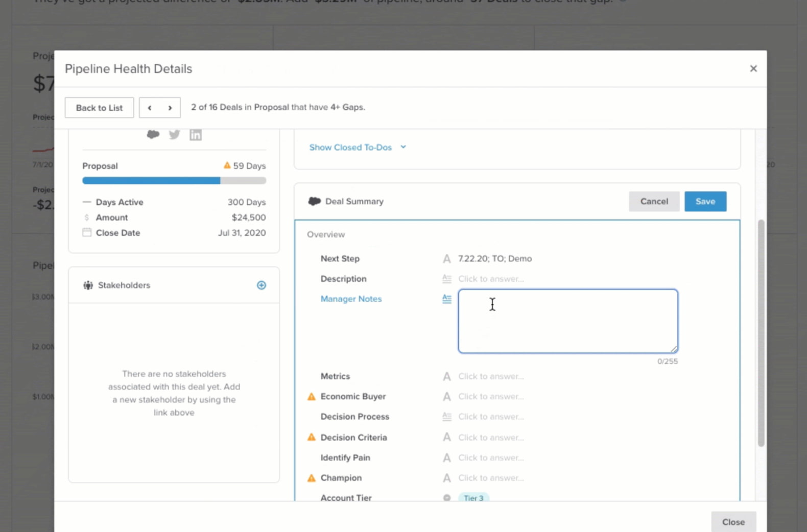Open the Twitter bird icon link
This screenshot has width=807, height=532.
point(175,135)
